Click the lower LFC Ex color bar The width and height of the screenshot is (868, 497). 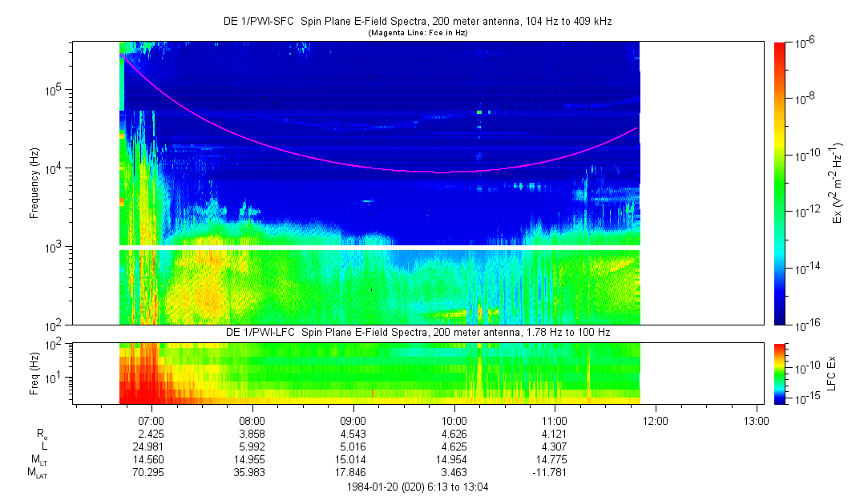pyautogui.click(x=780, y=372)
